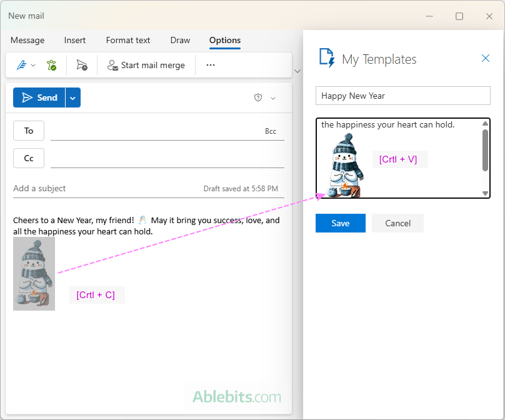
Task: Click the template body scrollbar thumb
Action: click(485, 150)
